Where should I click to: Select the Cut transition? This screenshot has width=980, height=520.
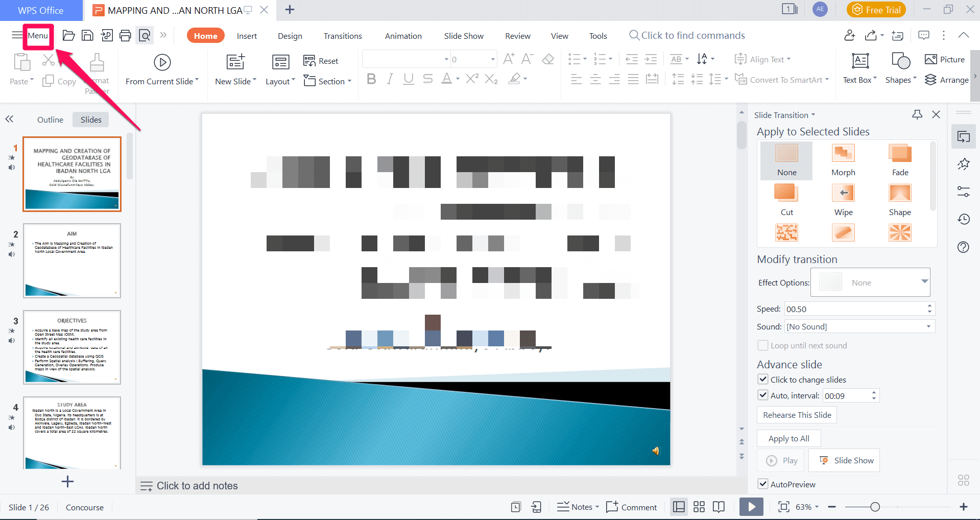(x=786, y=200)
